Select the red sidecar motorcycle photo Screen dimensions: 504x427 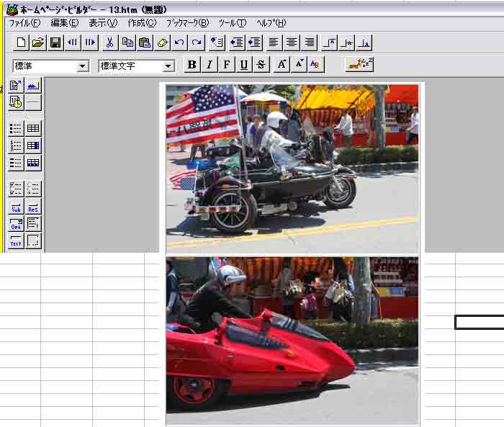(x=292, y=340)
